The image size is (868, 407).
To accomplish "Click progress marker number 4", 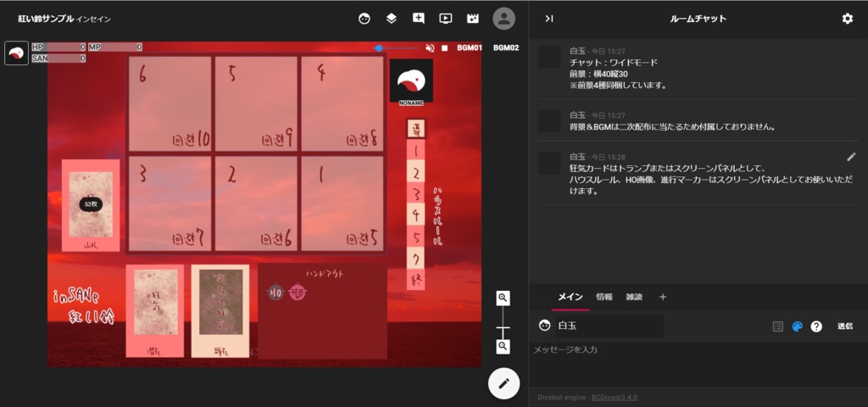I will pyautogui.click(x=415, y=215).
